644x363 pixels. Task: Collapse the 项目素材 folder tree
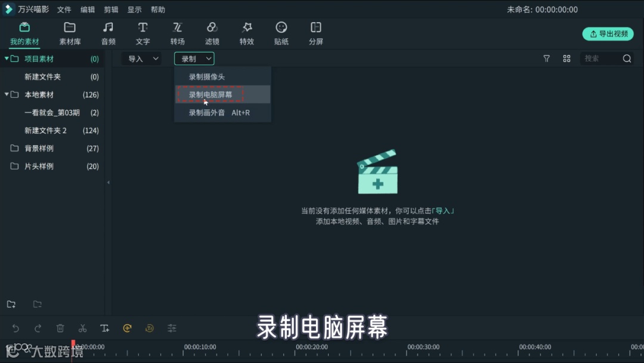pyautogui.click(x=5, y=59)
